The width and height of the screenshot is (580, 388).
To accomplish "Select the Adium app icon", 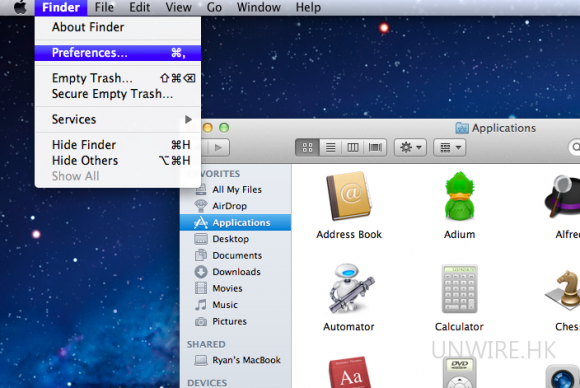I will coord(459,196).
